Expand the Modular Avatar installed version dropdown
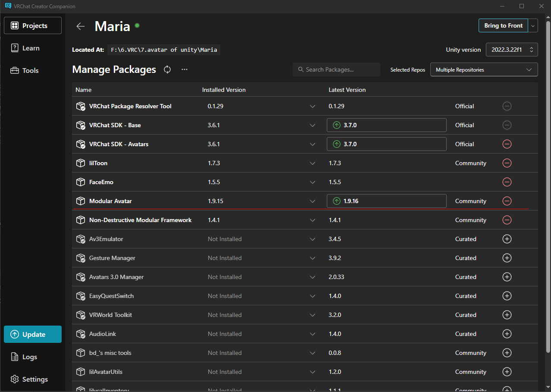 point(313,201)
